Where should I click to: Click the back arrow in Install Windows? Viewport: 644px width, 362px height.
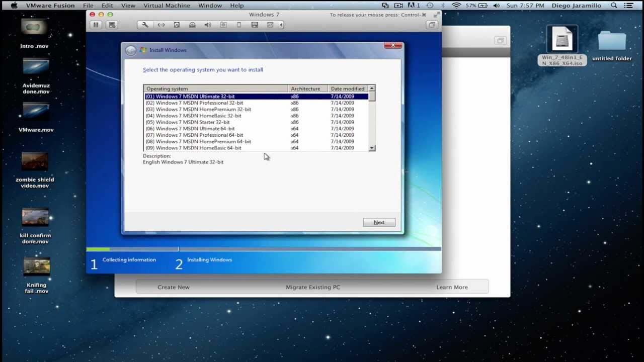point(131,50)
